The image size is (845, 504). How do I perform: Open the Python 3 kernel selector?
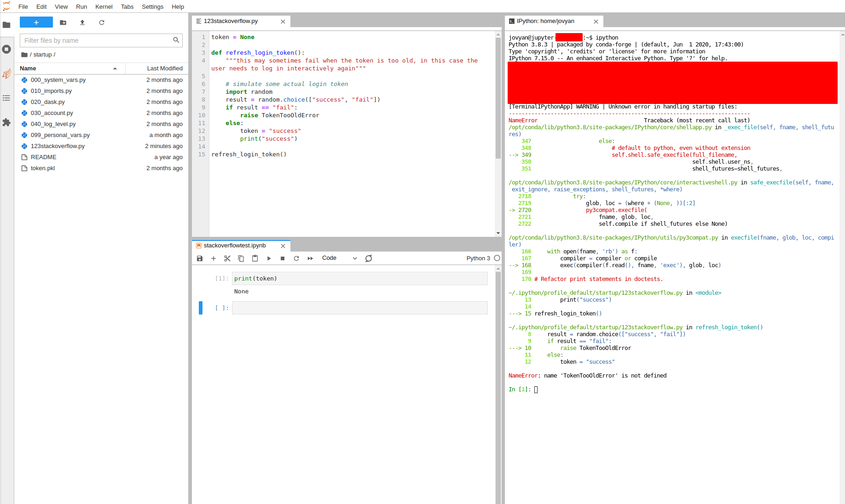point(479,258)
